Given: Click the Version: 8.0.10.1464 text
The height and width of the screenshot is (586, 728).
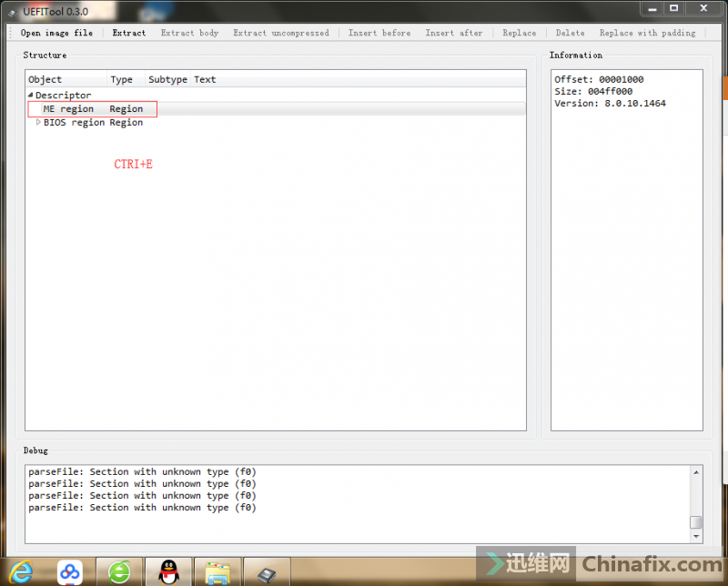Looking at the screenshot, I should [x=610, y=104].
